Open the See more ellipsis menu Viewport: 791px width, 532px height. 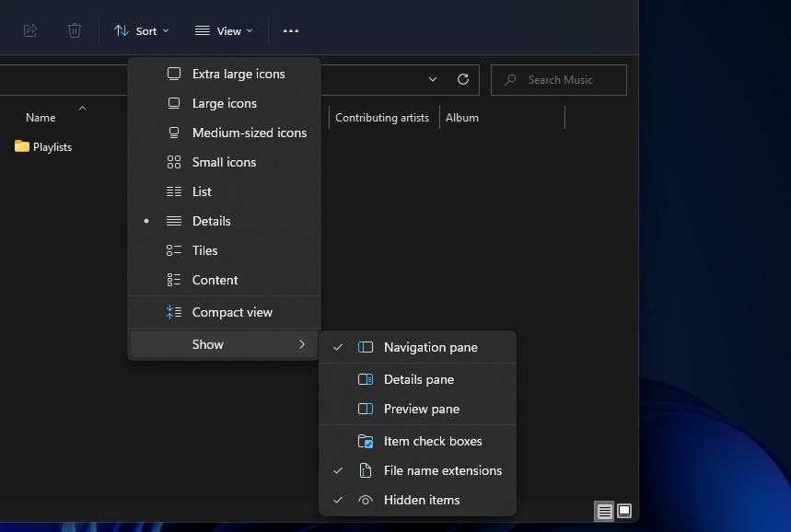click(x=291, y=30)
